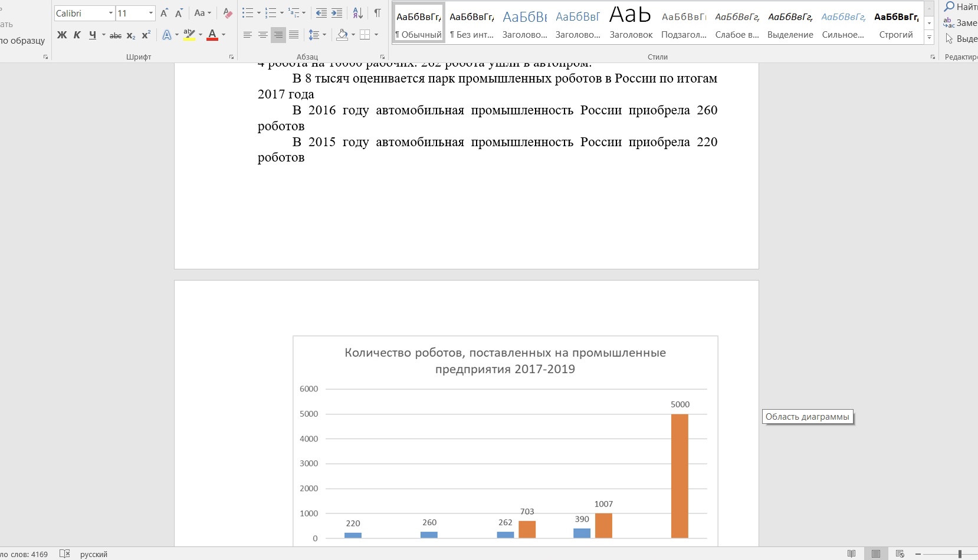Click the blue 390 bar in chart
The image size is (978, 560).
582,533
